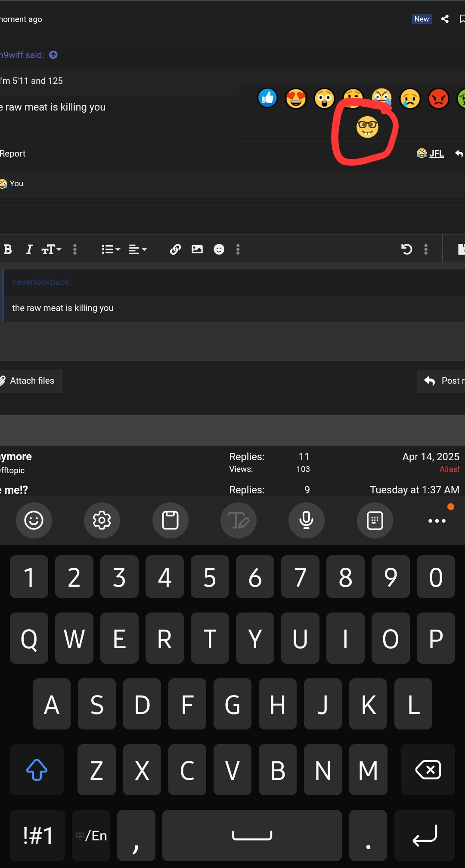The width and height of the screenshot is (465, 868).
Task: Undo the last edit in editor
Action: click(x=406, y=249)
